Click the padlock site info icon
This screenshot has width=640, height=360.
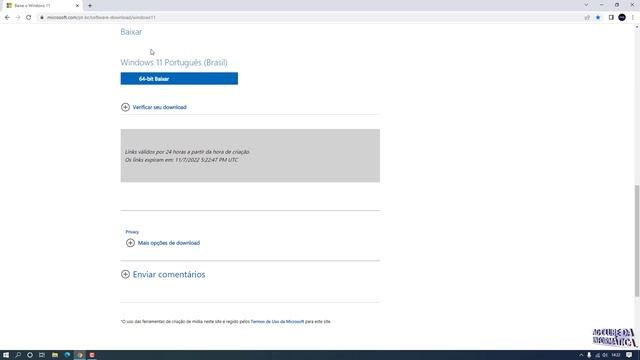42,18
